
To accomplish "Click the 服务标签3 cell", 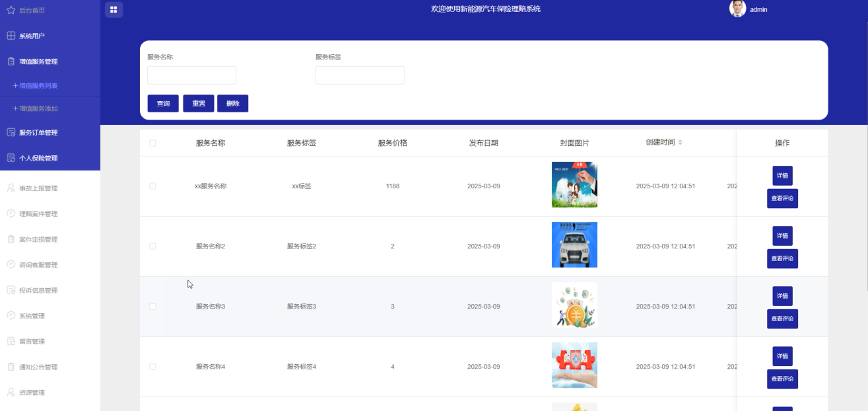I will [302, 307].
